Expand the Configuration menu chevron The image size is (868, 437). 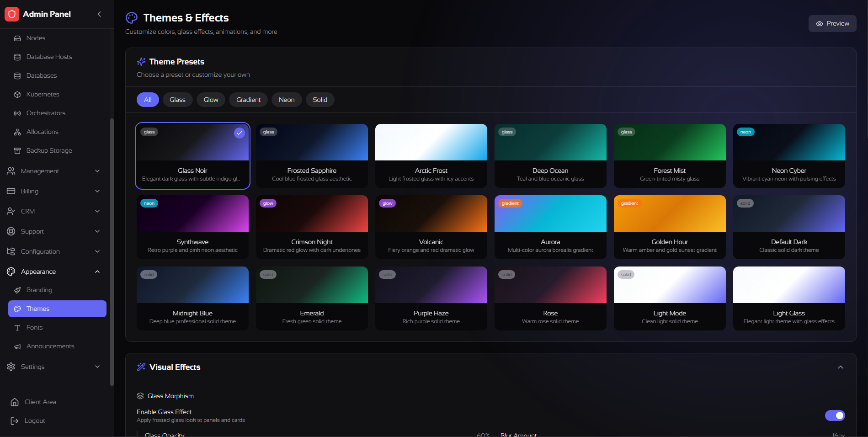97,251
